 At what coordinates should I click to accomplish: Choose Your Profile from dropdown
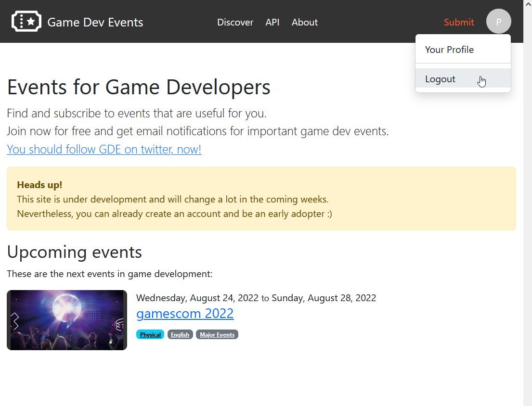463,50
